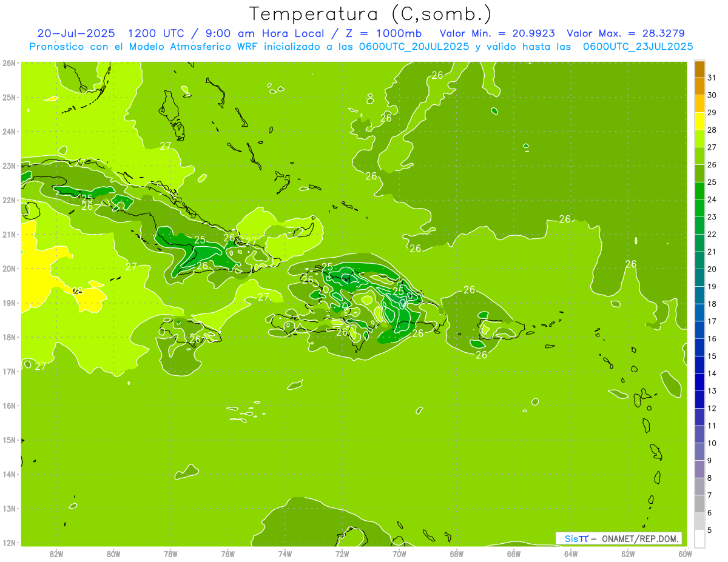Select the gray swatch between 6 and 7
The height and width of the screenshot is (562, 728).
tap(699, 503)
